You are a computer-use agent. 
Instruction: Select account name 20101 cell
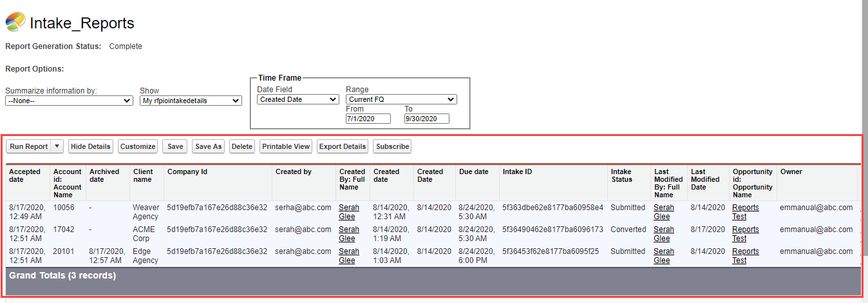63,251
